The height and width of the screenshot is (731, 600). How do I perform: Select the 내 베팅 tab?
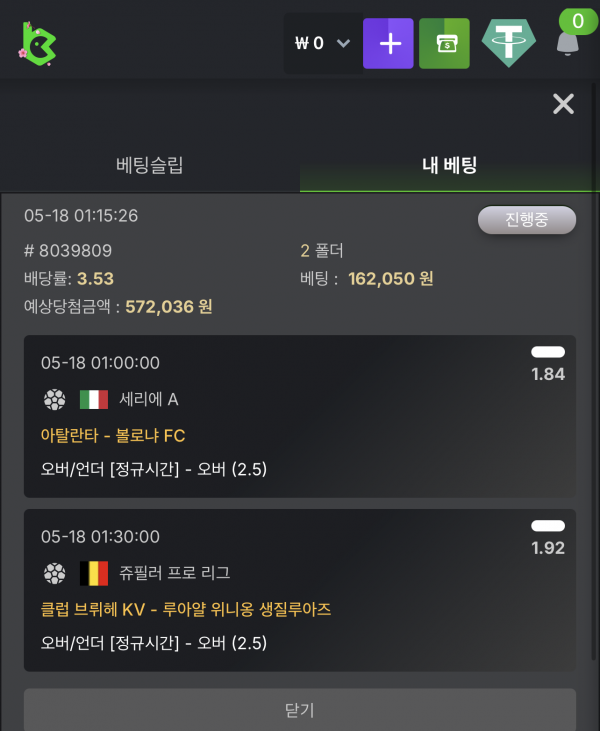click(x=450, y=166)
